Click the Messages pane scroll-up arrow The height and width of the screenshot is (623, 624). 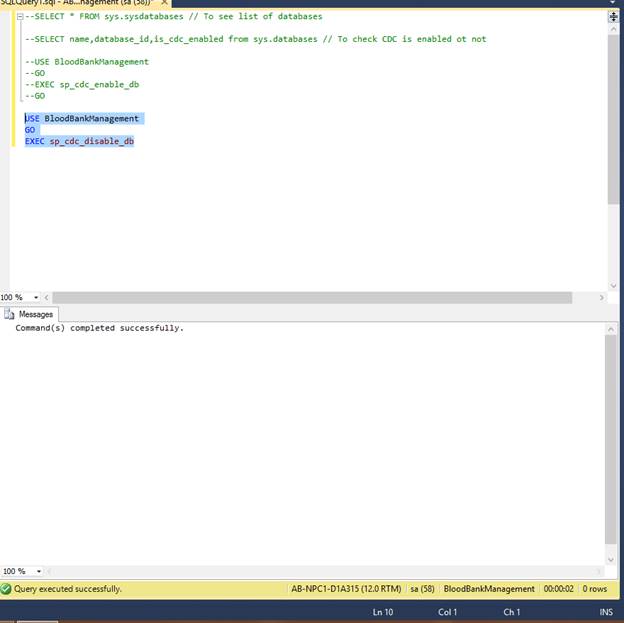(611, 330)
